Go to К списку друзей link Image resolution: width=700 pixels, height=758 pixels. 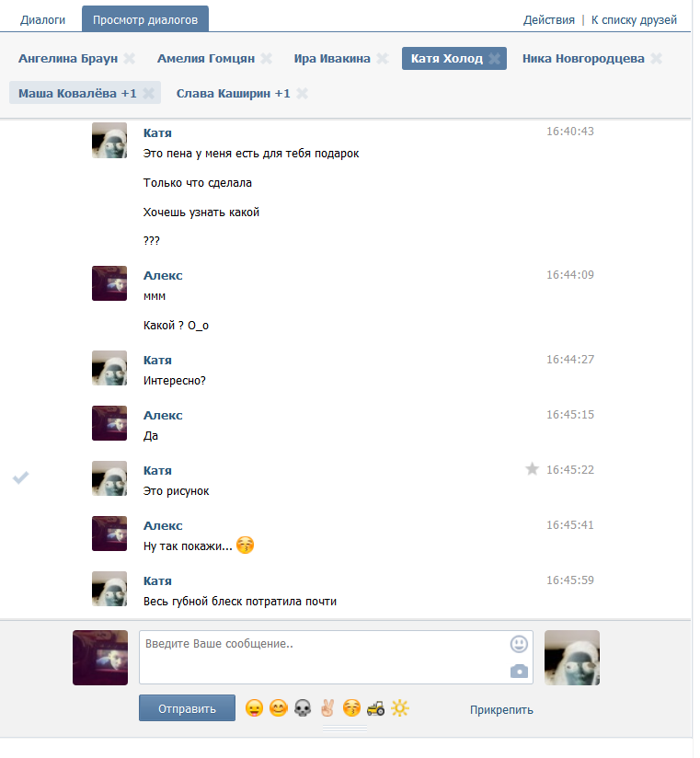click(634, 20)
